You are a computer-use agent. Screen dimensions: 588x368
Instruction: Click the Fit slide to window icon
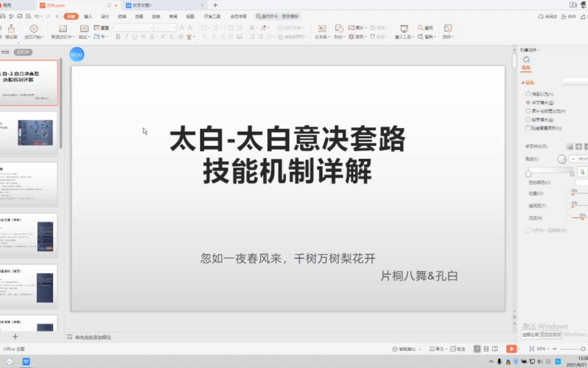pos(532,349)
